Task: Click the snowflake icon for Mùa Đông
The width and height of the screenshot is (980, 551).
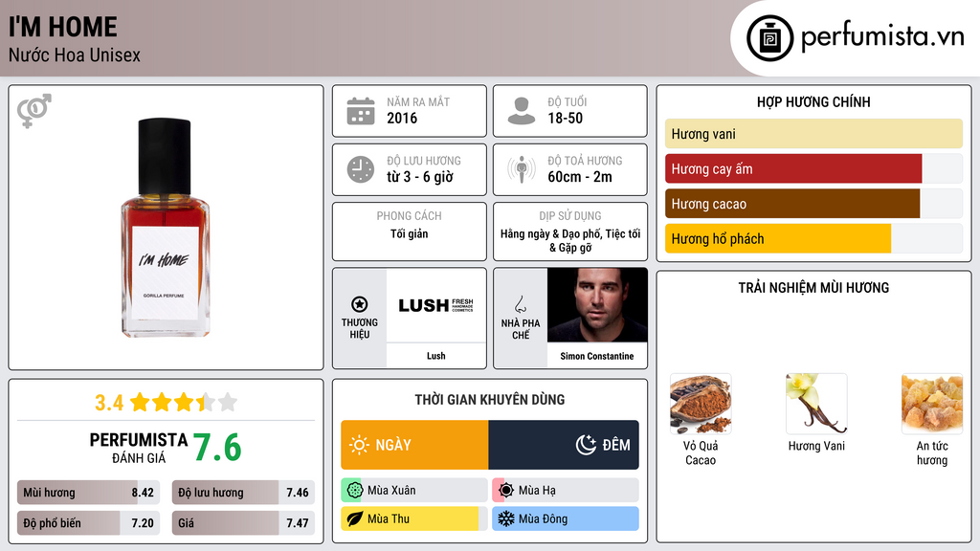Action: pos(505,518)
